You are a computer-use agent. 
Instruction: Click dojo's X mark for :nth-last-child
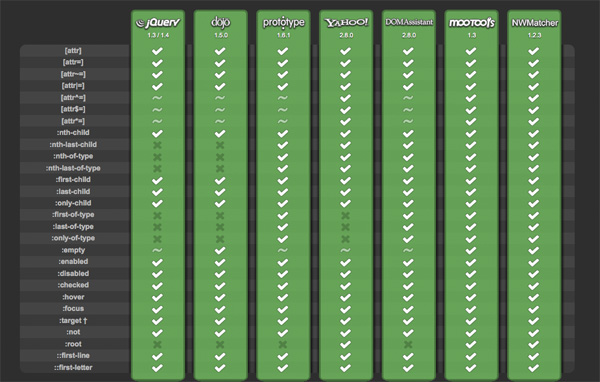click(x=220, y=145)
